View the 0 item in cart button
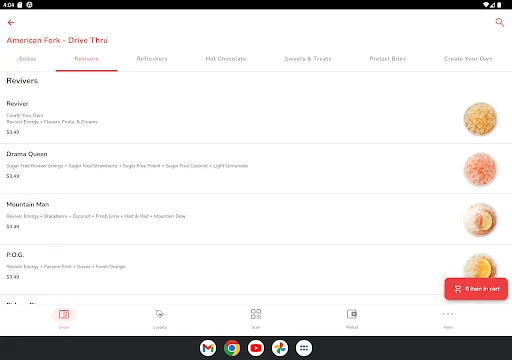Image resolution: width=512 pixels, height=360 pixels. (x=476, y=289)
